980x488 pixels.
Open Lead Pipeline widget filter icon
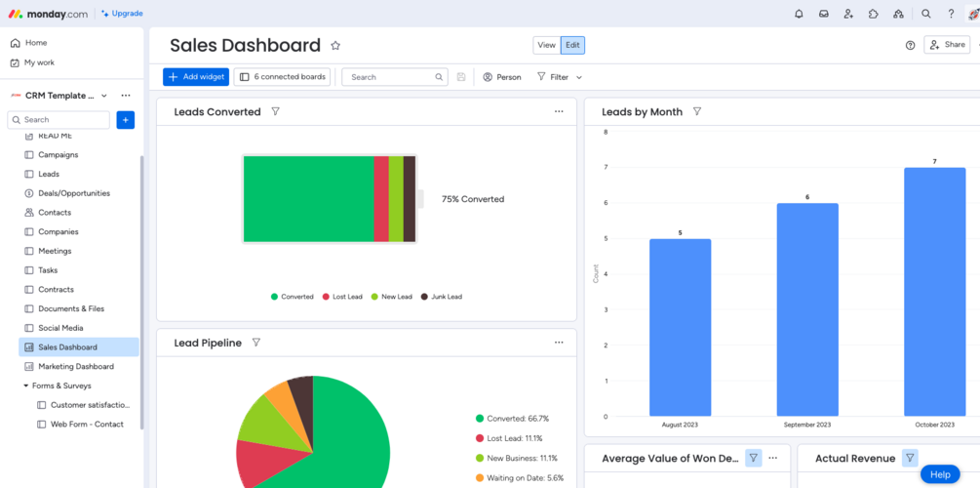[x=255, y=343]
